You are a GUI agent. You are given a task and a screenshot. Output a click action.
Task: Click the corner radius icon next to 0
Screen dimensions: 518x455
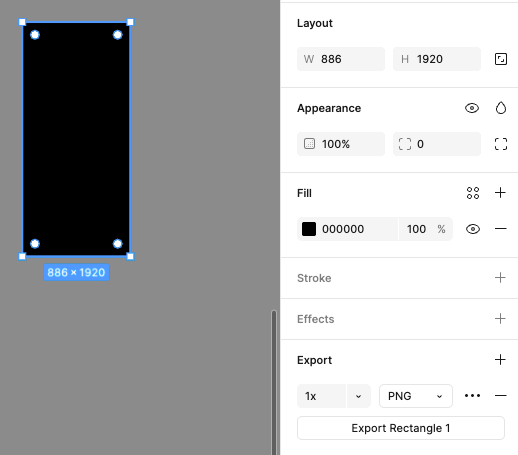(405, 144)
